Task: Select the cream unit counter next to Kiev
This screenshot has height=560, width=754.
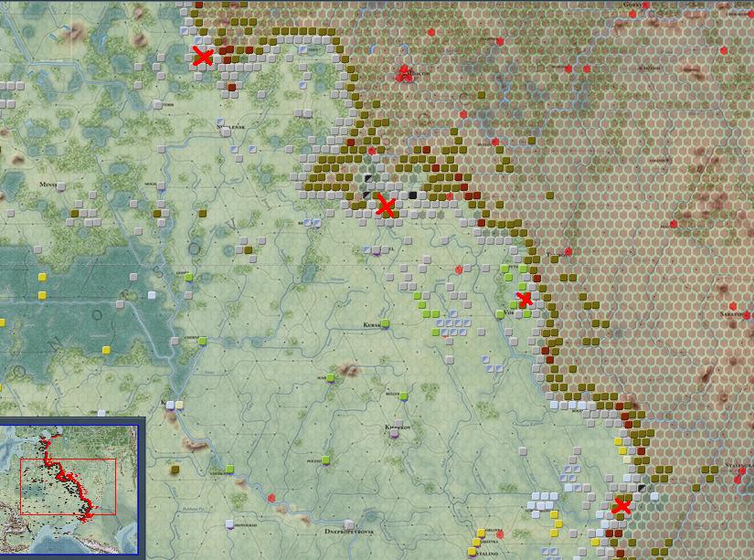Action: [179, 406]
